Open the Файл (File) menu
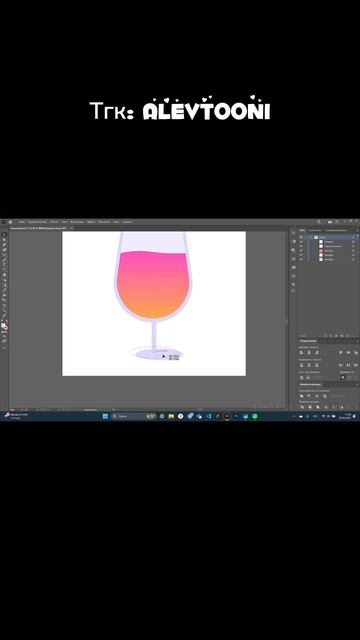Image resolution: width=360 pixels, height=640 pixels. tap(21, 222)
